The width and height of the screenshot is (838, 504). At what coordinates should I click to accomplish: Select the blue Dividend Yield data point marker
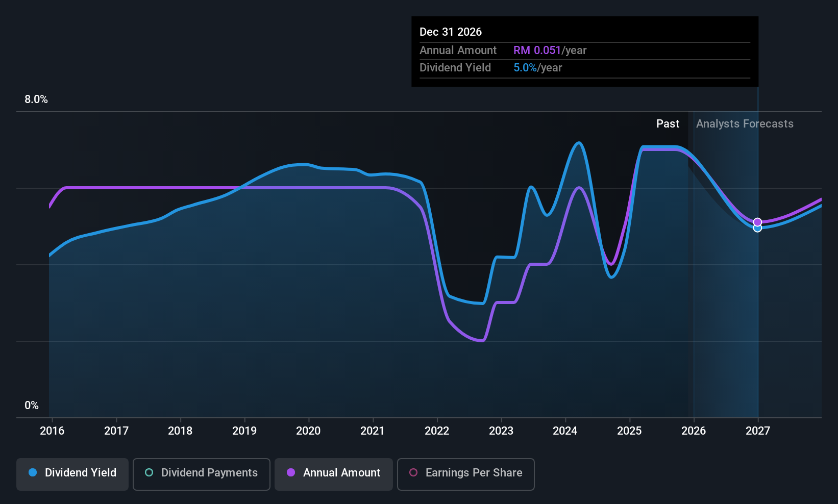[x=757, y=228]
